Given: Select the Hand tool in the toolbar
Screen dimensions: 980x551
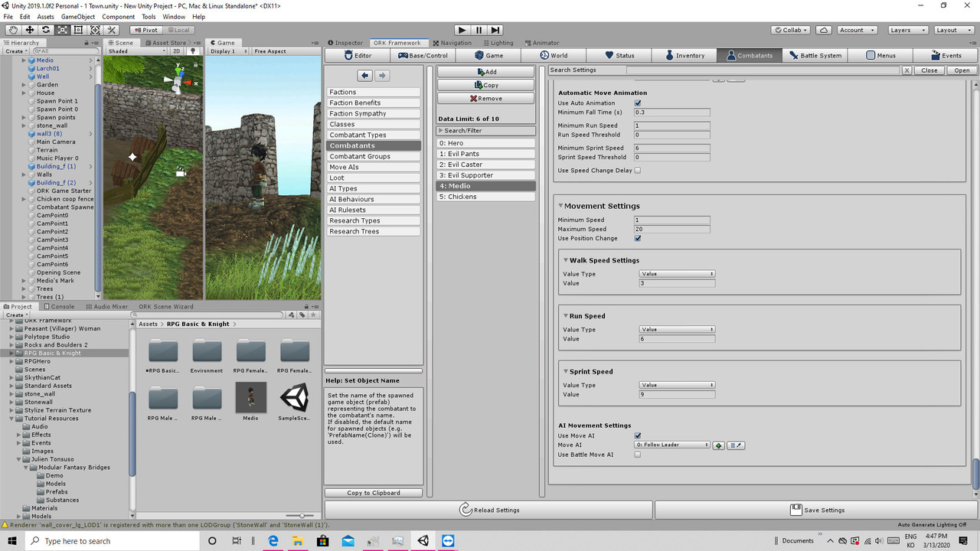Looking at the screenshot, I should [13, 30].
